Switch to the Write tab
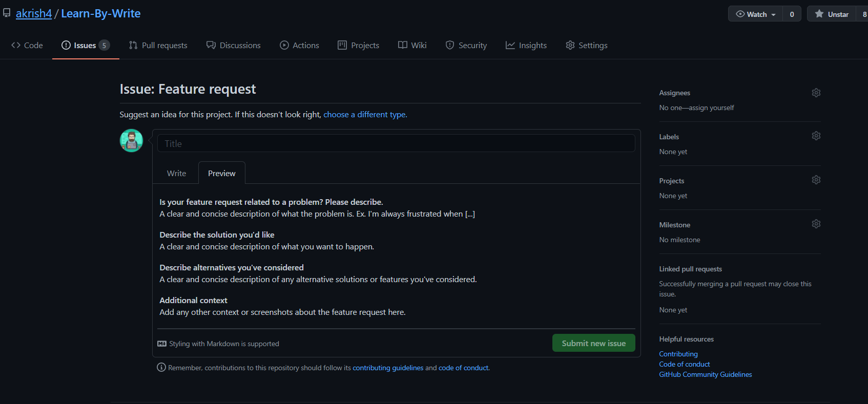 pos(177,173)
